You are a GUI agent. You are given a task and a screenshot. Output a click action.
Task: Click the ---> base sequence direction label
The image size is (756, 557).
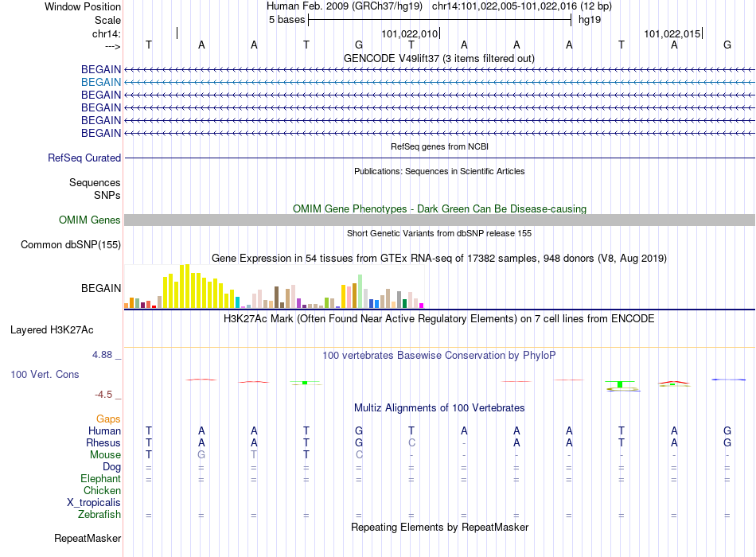click(113, 46)
